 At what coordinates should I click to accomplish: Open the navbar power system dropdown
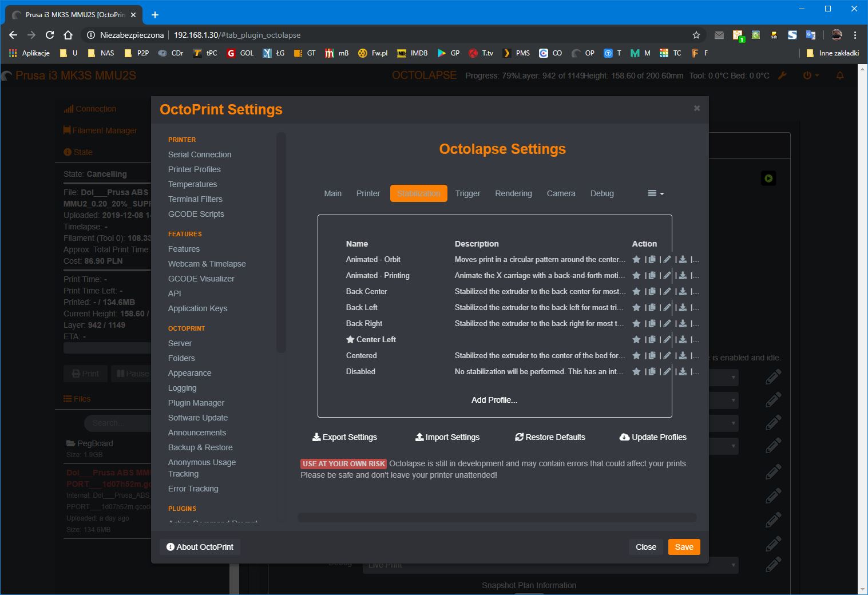tap(811, 76)
